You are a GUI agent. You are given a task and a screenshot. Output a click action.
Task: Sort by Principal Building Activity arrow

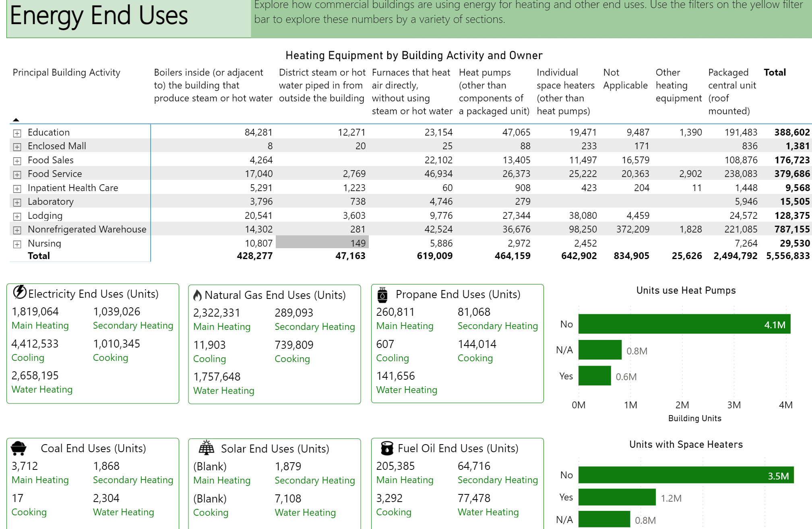[16, 119]
